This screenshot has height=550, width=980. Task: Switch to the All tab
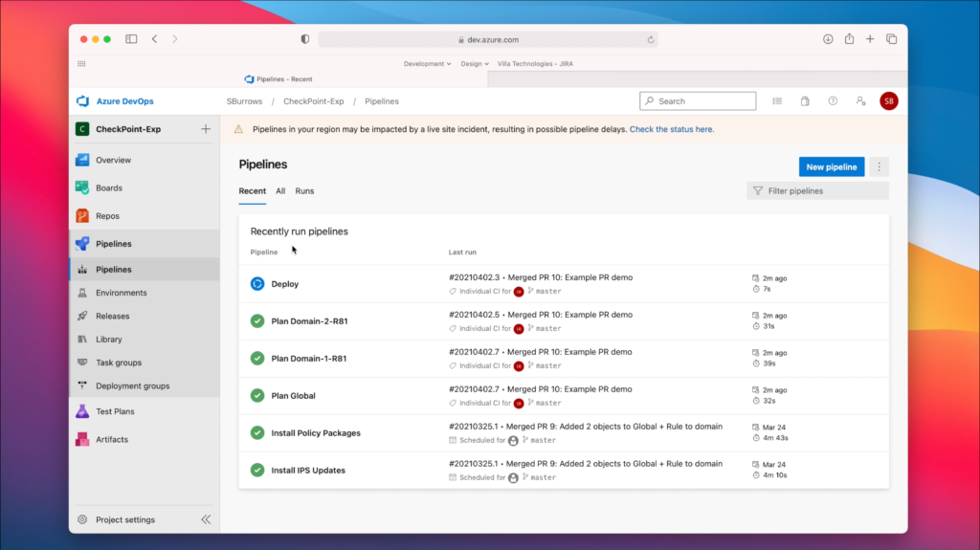pyautogui.click(x=280, y=191)
